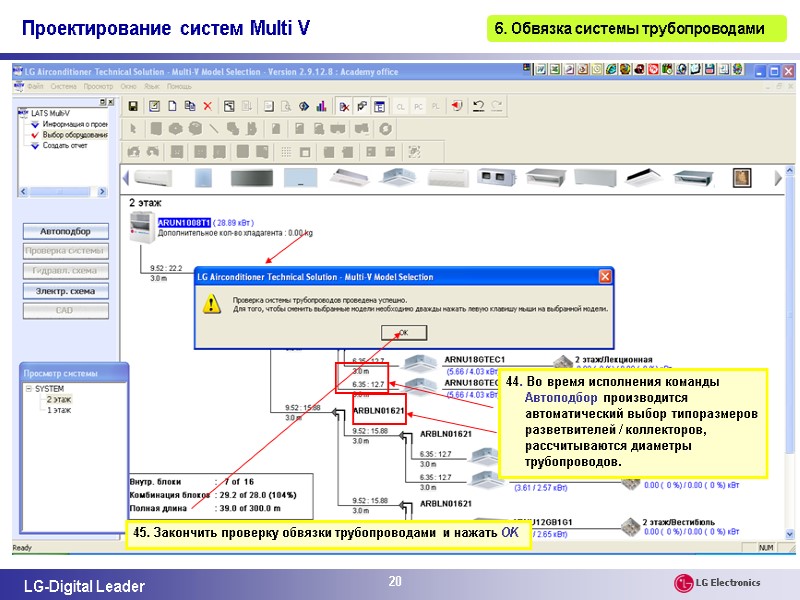Click the 2 этаж heading in the workspace

(x=145, y=203)
